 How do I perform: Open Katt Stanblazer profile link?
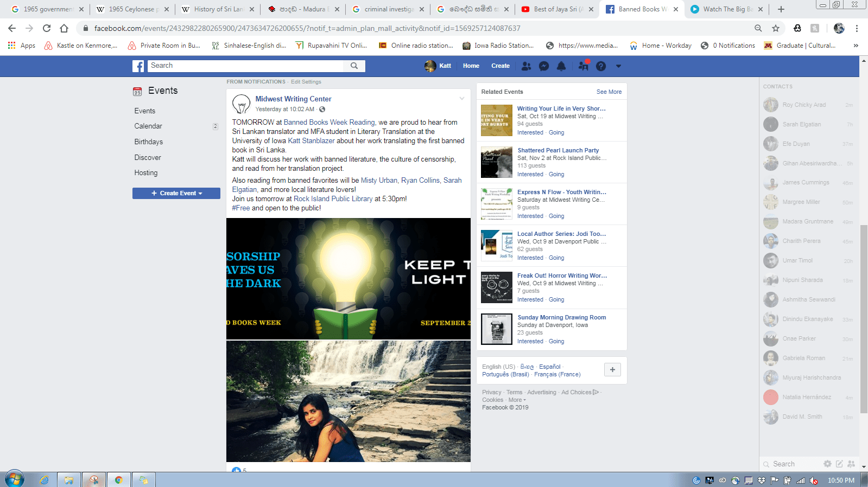pyautogui.click(x=311, y=140)
